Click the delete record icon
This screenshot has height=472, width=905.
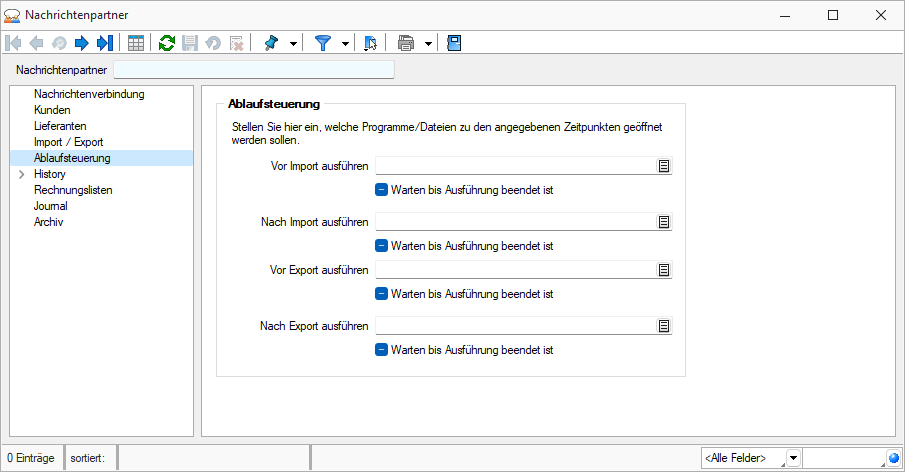(236, 43)
